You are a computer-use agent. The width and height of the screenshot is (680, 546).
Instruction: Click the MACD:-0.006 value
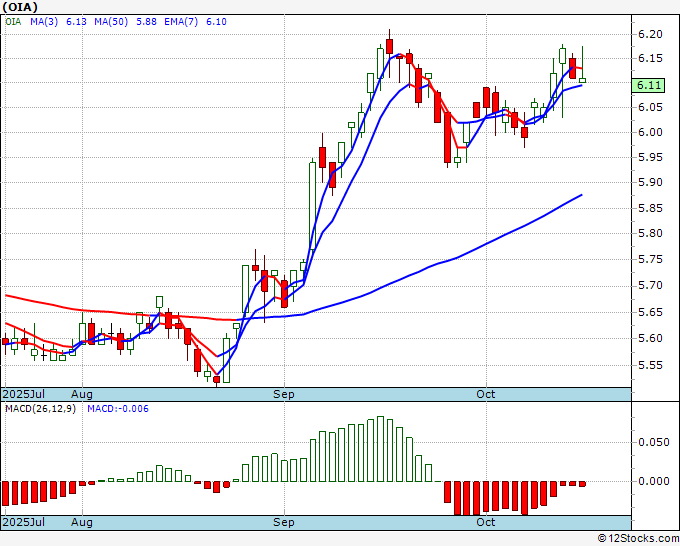tap(118, 409)
